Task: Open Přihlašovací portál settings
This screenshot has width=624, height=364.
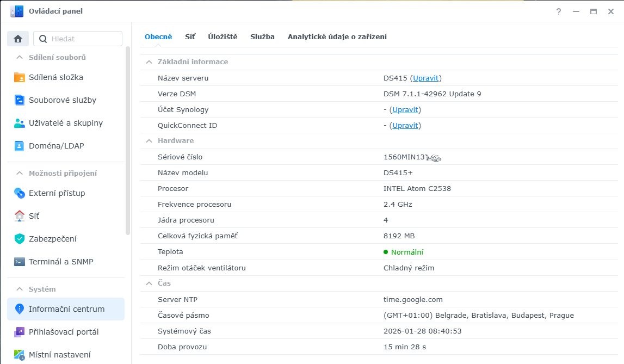Action: click(62, 331)
